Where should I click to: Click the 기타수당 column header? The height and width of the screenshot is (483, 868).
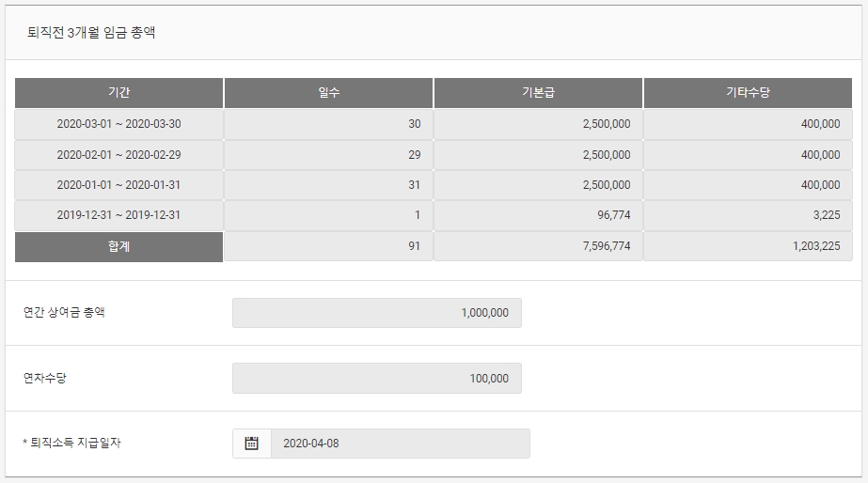(x=748, y=93)
